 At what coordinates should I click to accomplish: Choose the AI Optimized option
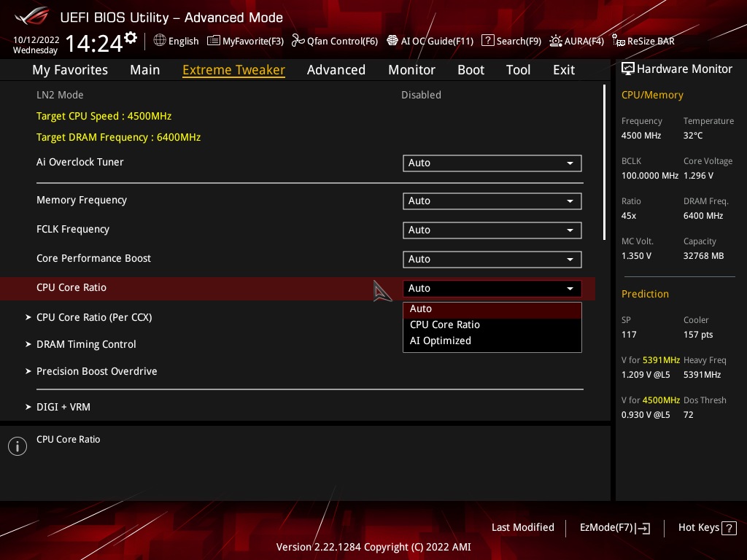pos(492,341)
